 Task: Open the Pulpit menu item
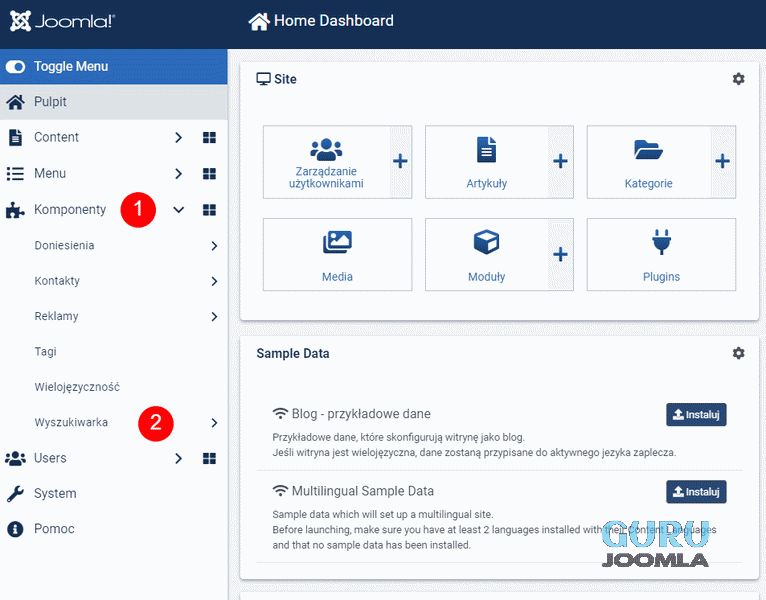coord(113,102)
